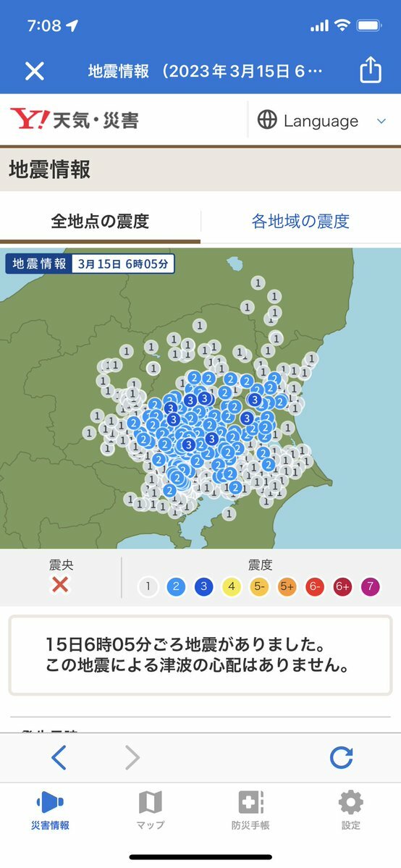Click the globe Language icon
This screenshot has height=868, width=401.
coord(267,120)
